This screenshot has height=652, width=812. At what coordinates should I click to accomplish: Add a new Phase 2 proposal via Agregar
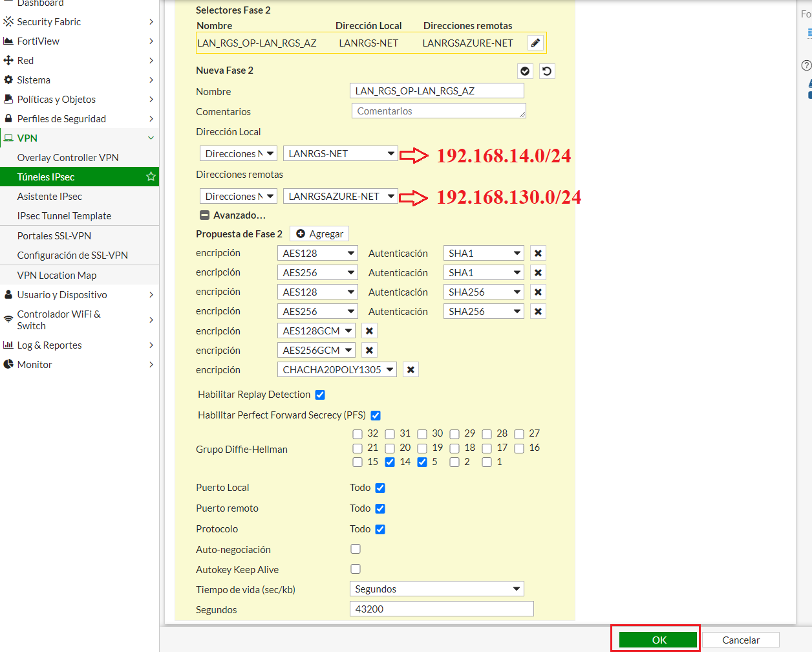[x=319, y=234]
